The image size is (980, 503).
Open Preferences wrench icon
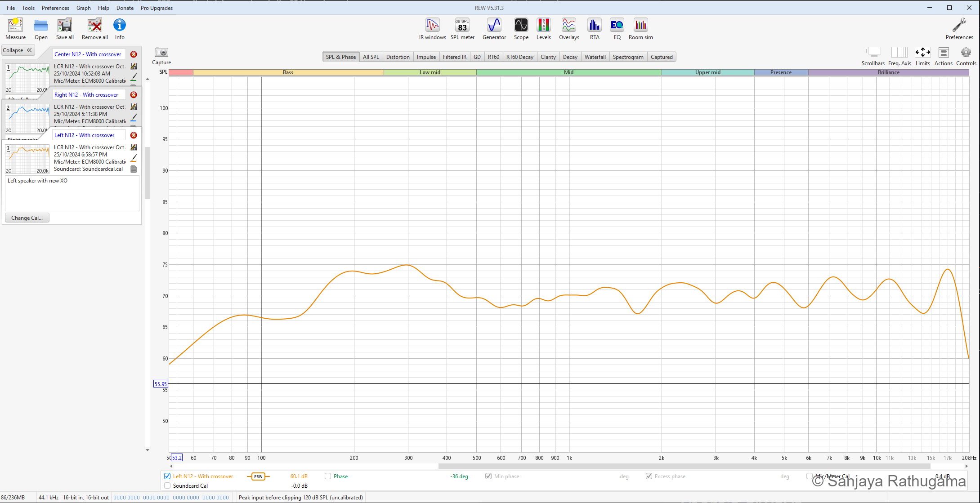[x=959, y=25]
